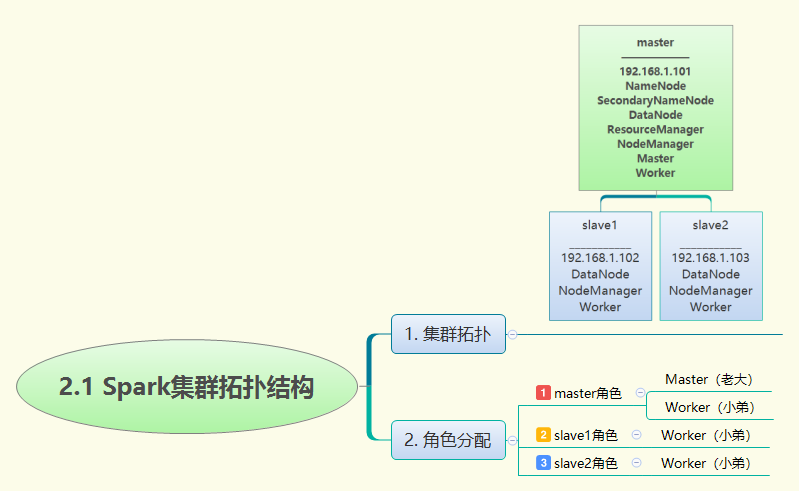Click Worker in slave1 box
The width and height of the screenshot is (799, 491).
click(600, 307)
